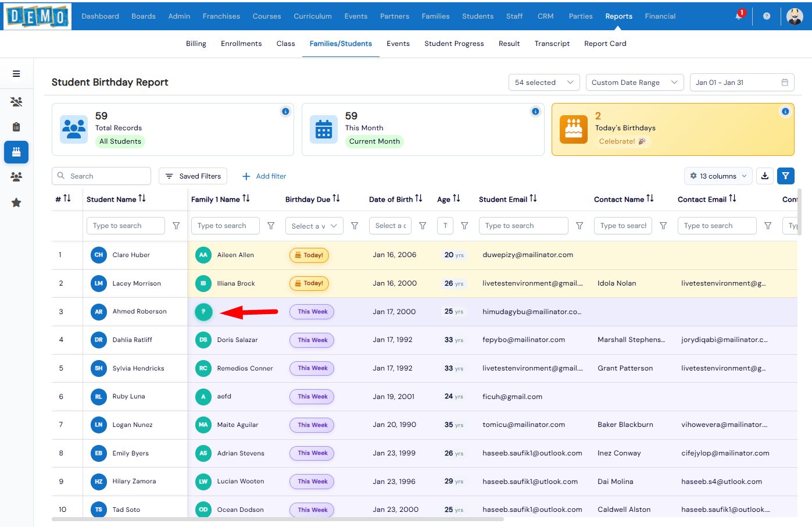Click info icon on Total Records card
Image resolution: width=812 pixels, height=527 pixels.
pos(285,112)
